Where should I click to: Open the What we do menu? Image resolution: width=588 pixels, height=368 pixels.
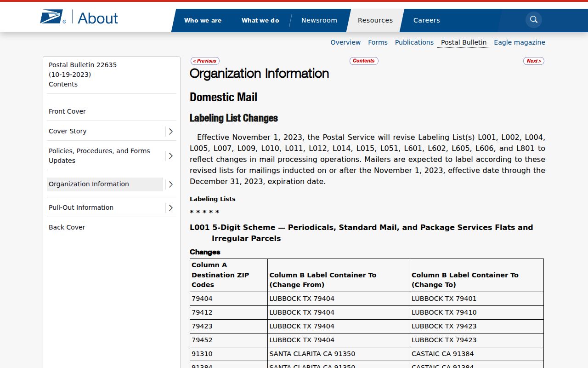[x=260, y=20]
